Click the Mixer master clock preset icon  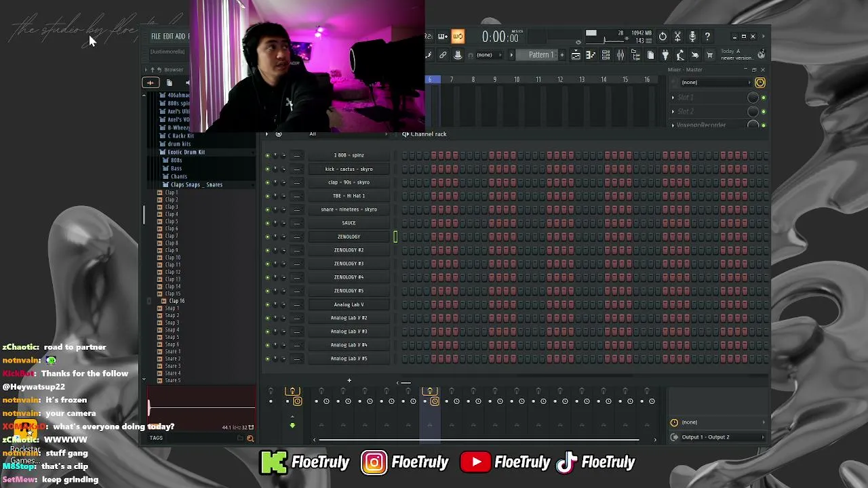759,83
